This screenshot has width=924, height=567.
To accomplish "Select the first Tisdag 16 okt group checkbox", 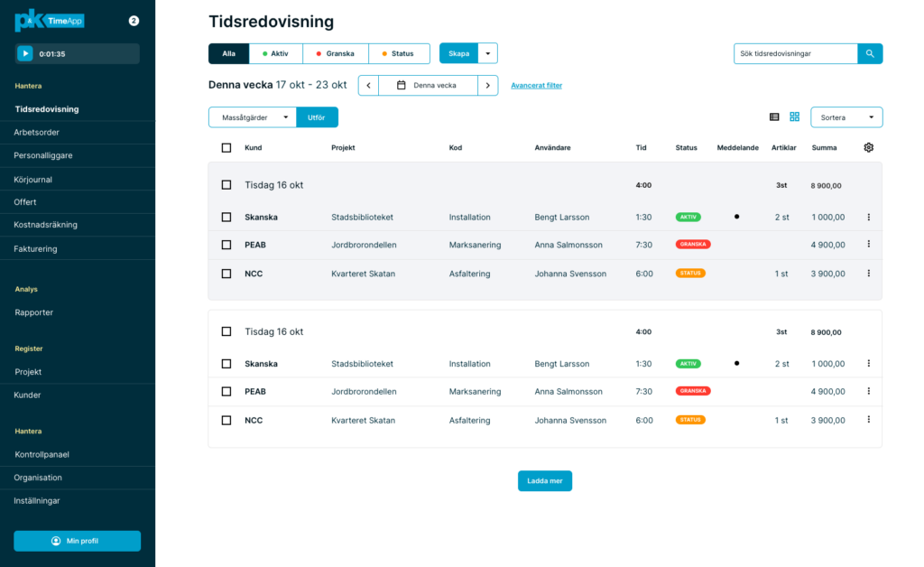I will pyautogui.click(x=226, y=185).
